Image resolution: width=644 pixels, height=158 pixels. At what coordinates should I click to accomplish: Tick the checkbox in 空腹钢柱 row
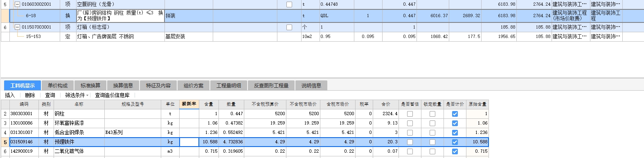pyautogui.click(x=289, y=4)
